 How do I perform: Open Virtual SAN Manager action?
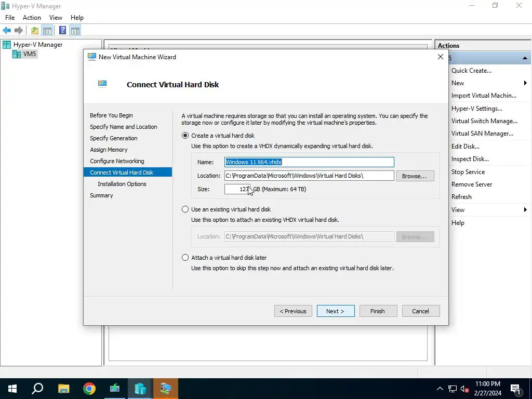click(482, 134)
